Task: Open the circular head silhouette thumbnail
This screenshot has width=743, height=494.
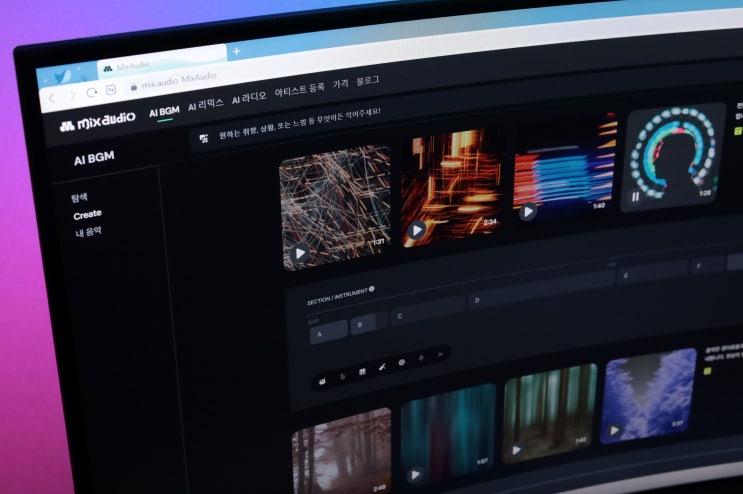Action: click(673, 156)
